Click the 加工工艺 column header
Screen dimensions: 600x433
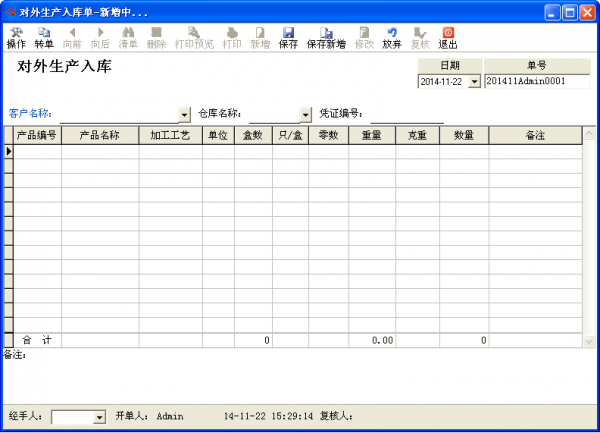(170, 135)
